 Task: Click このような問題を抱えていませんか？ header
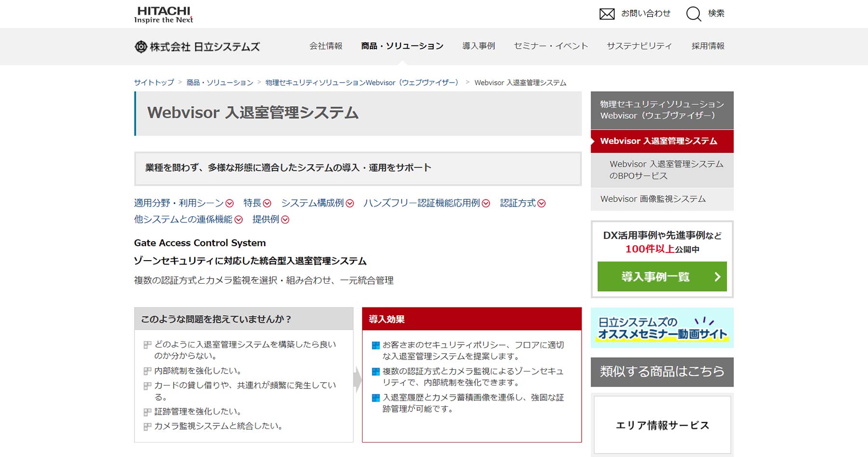(x=244, y=319)
